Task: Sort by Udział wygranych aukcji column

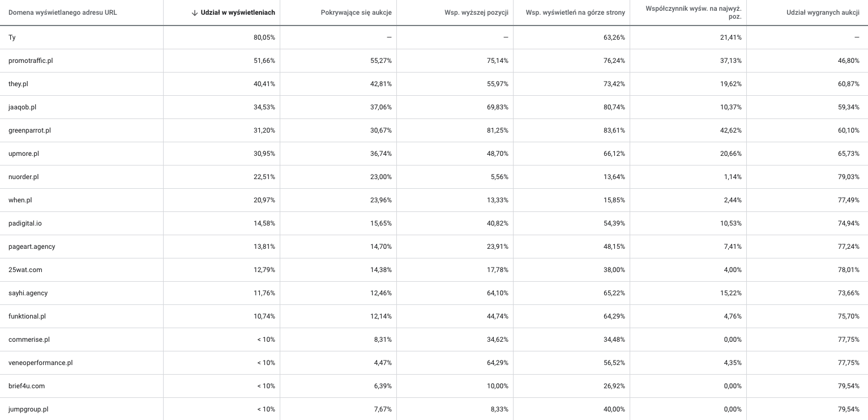Action: click(x=823, y=12)
